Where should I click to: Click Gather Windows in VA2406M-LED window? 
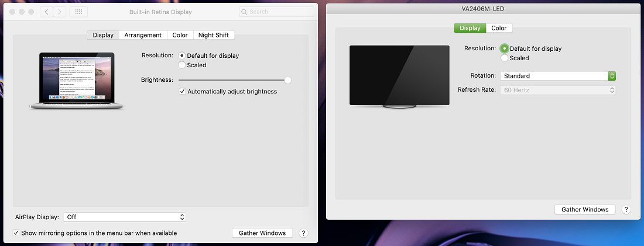click(585, 210)
